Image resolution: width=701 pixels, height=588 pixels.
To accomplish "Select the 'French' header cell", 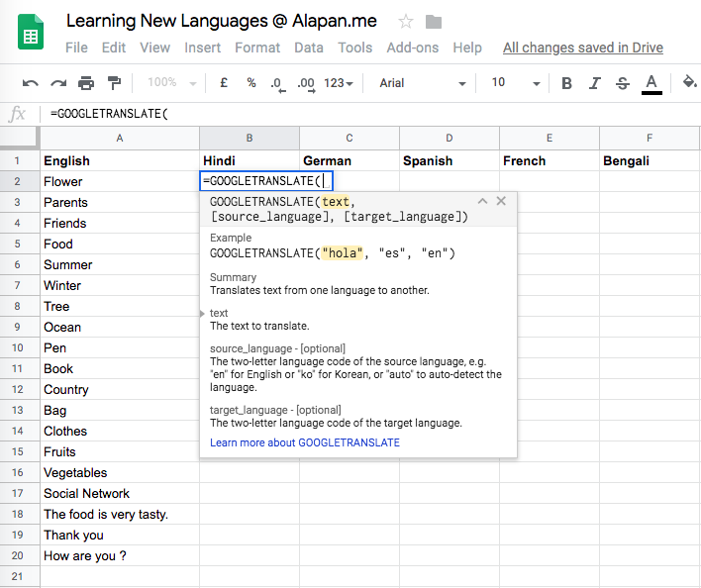I will pyautogui.click(x=550, y=160).
